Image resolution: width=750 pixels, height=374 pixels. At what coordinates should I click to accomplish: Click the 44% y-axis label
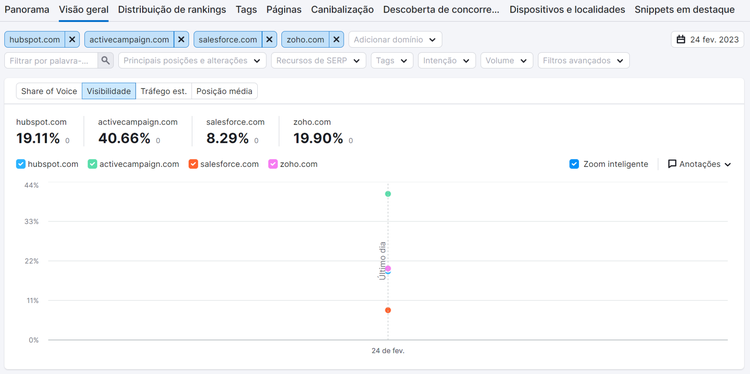tap(32, 185)
